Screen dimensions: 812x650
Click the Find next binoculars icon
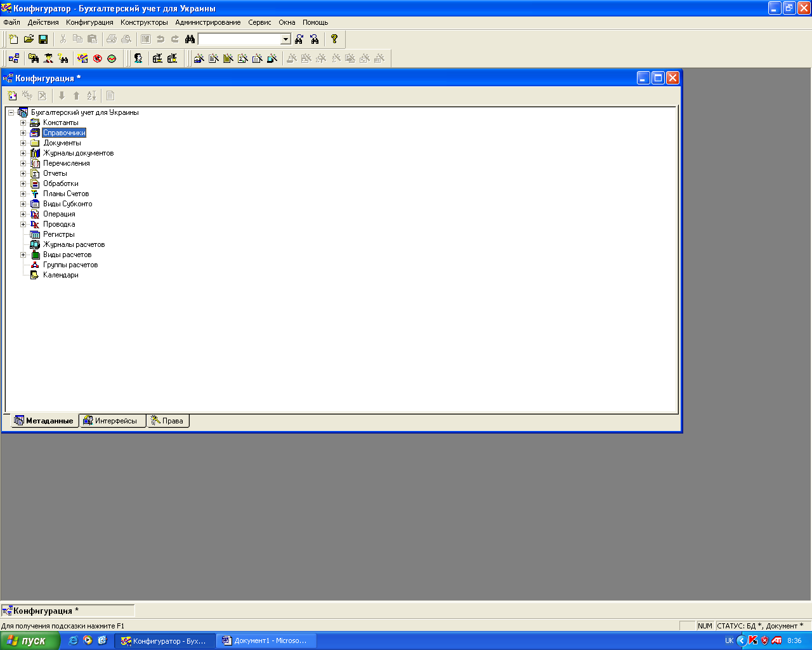tap(299, 39)
